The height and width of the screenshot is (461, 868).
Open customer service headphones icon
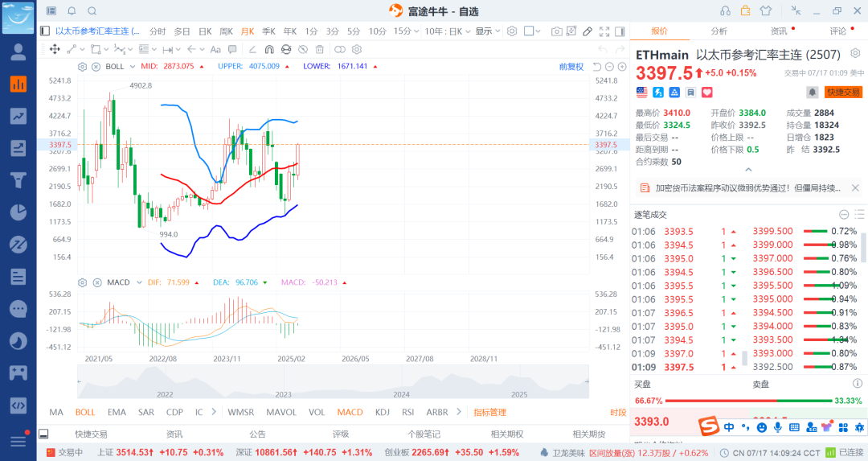[725, 11]
